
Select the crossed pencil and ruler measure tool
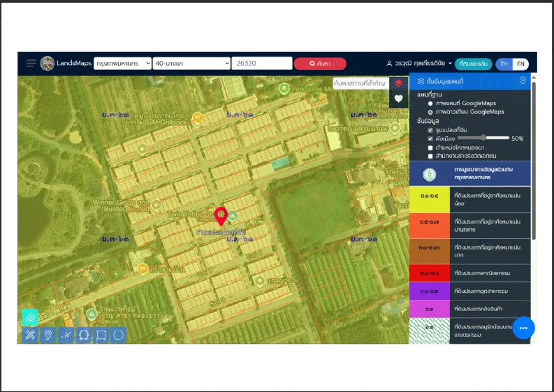(x=30, y=335)
